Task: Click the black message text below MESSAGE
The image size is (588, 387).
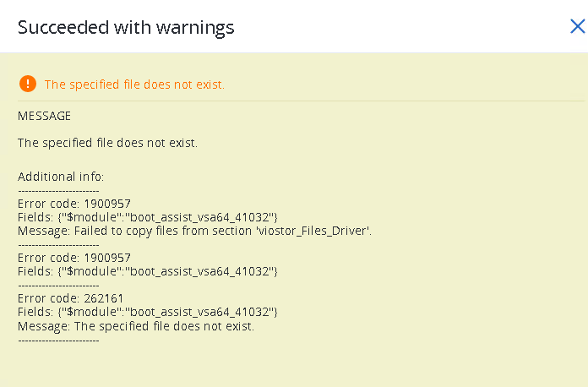Action: click(x=107, y=143)
